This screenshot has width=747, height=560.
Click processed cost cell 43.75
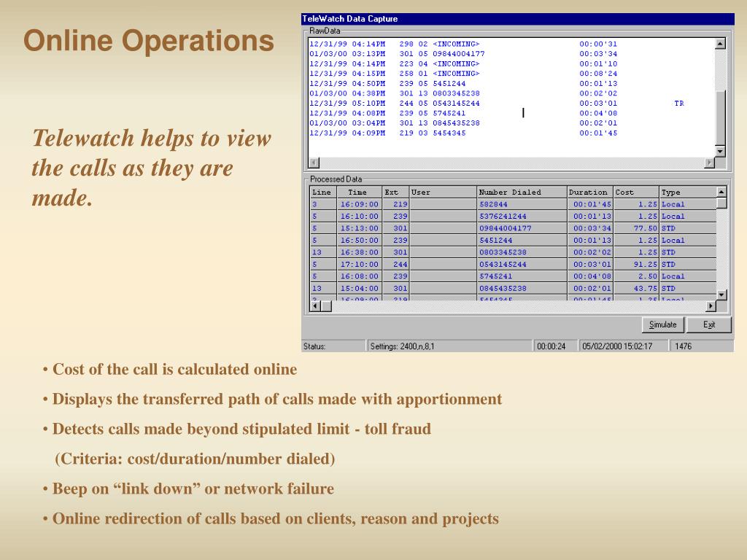click(636, 288)
